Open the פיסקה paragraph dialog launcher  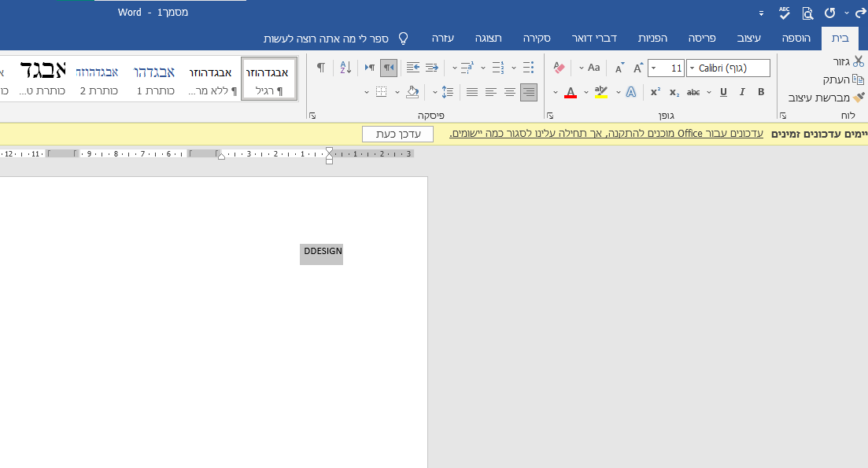[312, 116]
